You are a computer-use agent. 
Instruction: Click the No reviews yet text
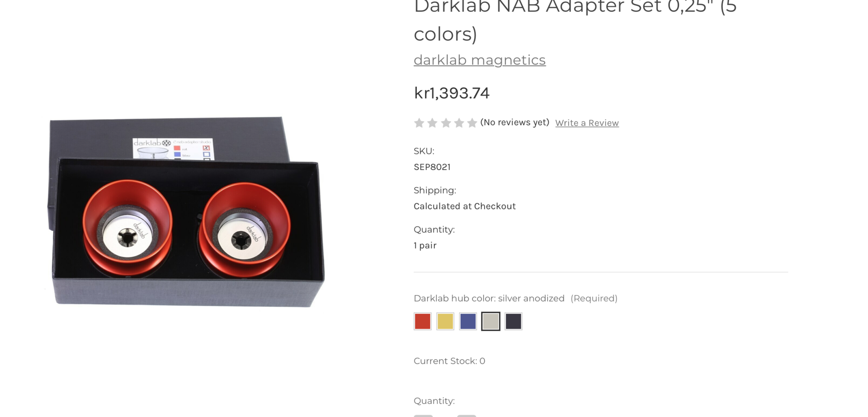coord(514,122)
